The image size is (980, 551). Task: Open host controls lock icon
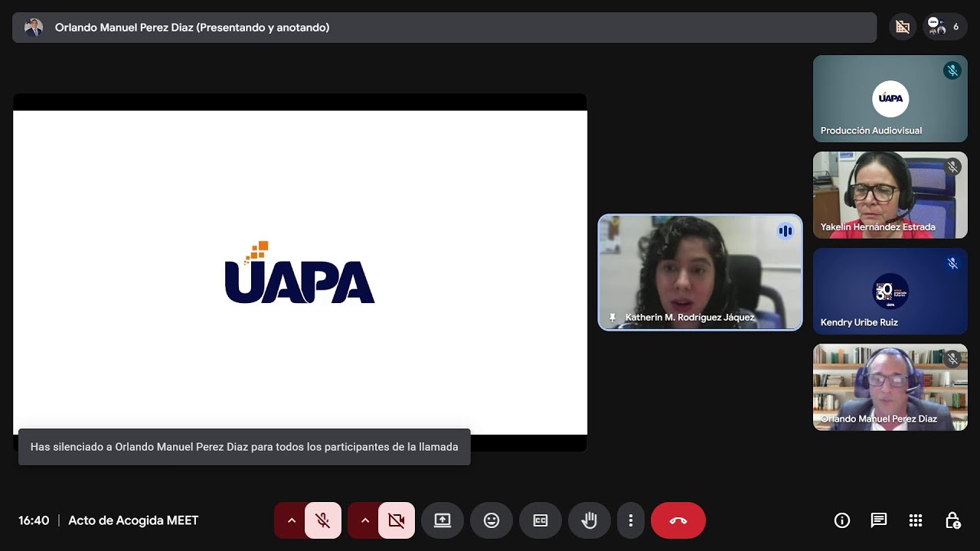pos(952,520)
